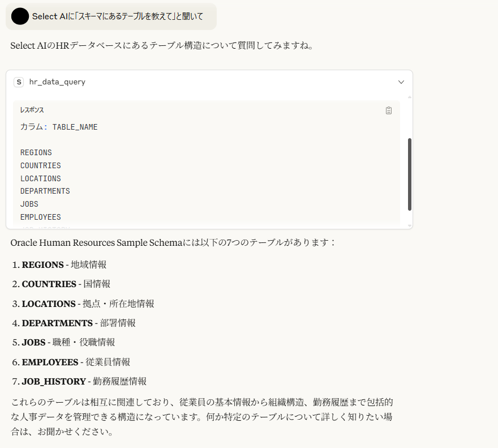
Task: Click the scrollbar down arrow in response panel
Action: pyautogui.click(x=409, y=226)
